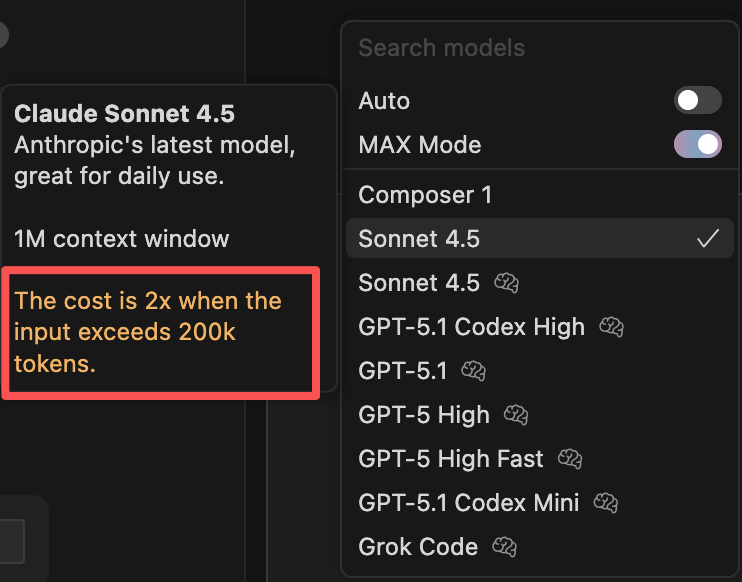Click the orange 2x cost warning text
Screen dimensions: 742x582
[148, 332]
